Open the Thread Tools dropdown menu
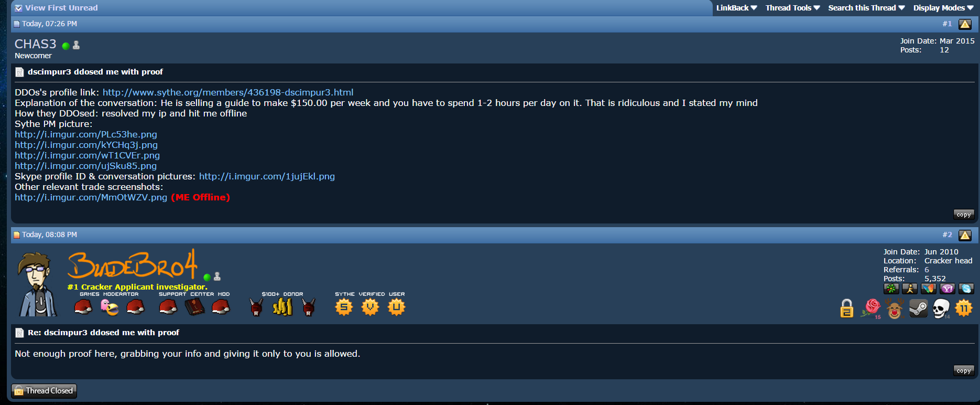The image size is (980, 405). 792,8
